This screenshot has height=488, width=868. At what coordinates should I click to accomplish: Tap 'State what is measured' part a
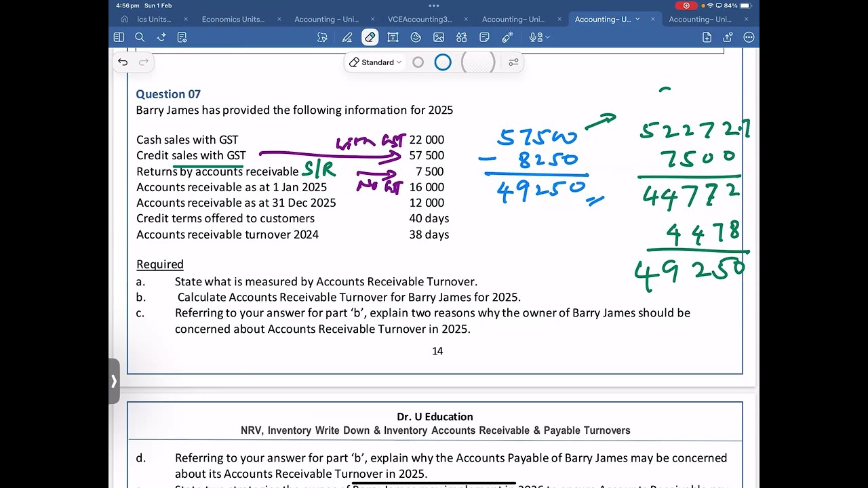click(326, 281)
